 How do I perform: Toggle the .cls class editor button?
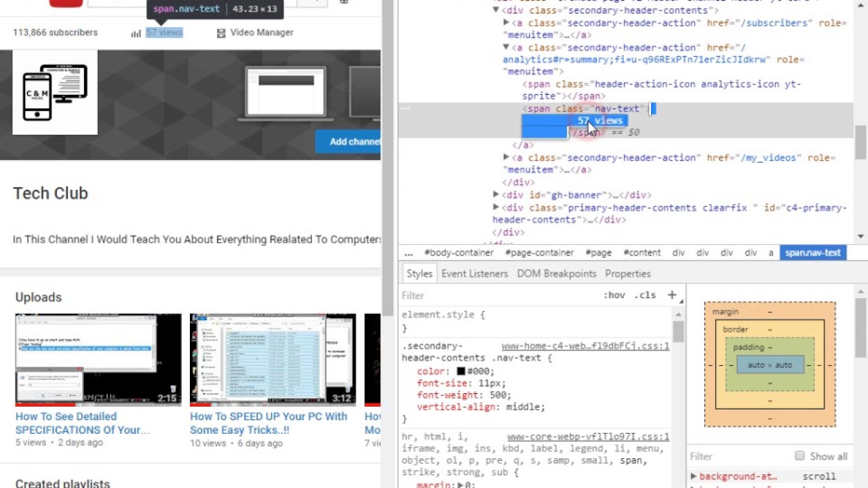[645, 296]
